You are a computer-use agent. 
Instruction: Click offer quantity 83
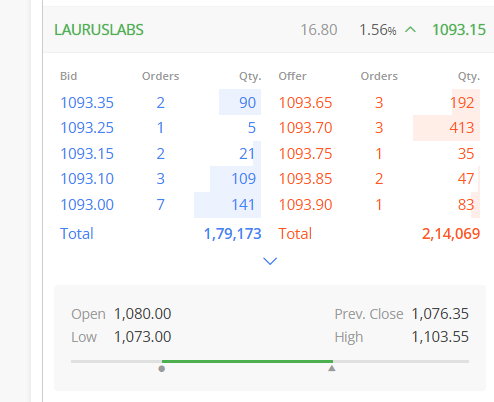[466, 205]
